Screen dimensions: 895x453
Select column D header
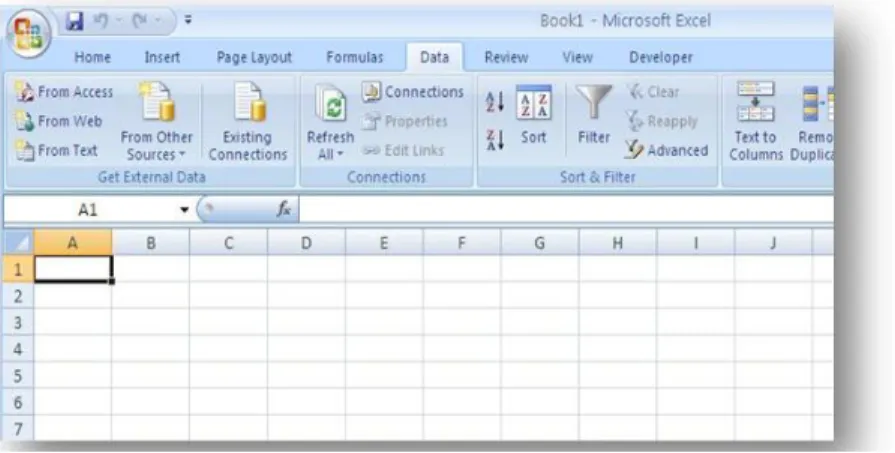307,243
